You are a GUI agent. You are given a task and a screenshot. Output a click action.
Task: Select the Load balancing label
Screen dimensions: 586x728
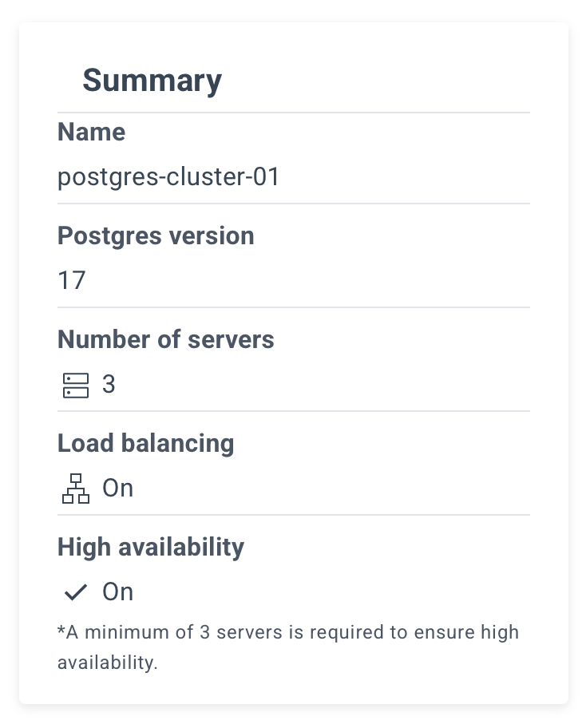coord(146,443)
